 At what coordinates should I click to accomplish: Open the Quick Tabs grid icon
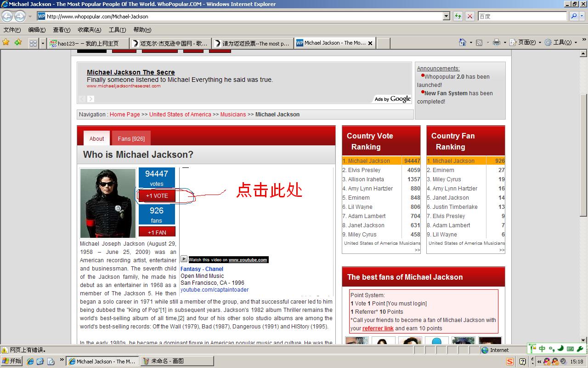pos(33,43)
